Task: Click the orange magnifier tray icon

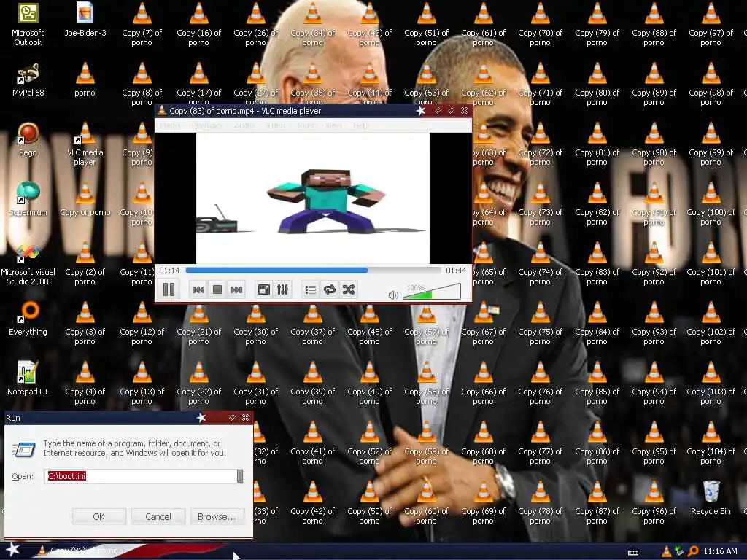Action: [693, 551]
